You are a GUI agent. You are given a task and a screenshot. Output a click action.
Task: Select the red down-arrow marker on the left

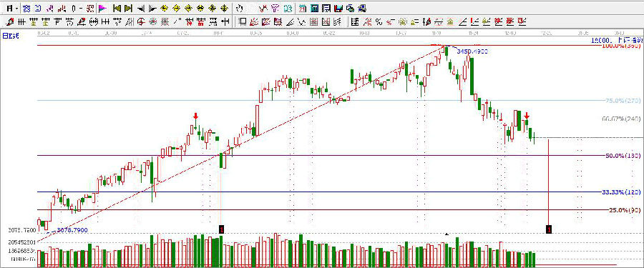click(x=196, y=116)
